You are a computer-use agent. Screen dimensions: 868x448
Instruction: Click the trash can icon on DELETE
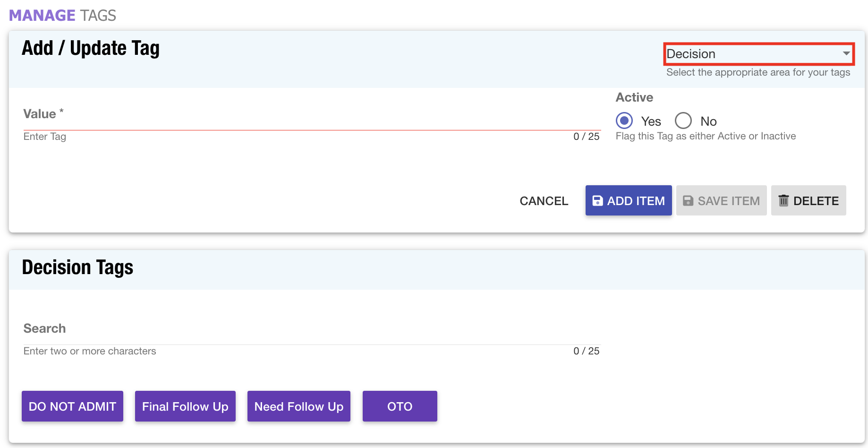coord(783,201)
